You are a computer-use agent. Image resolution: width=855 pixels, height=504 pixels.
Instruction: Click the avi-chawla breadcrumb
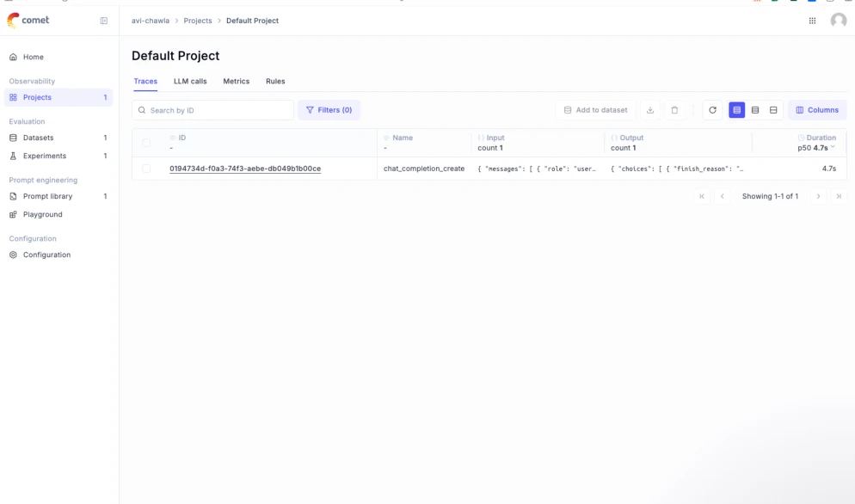point(150,21)
